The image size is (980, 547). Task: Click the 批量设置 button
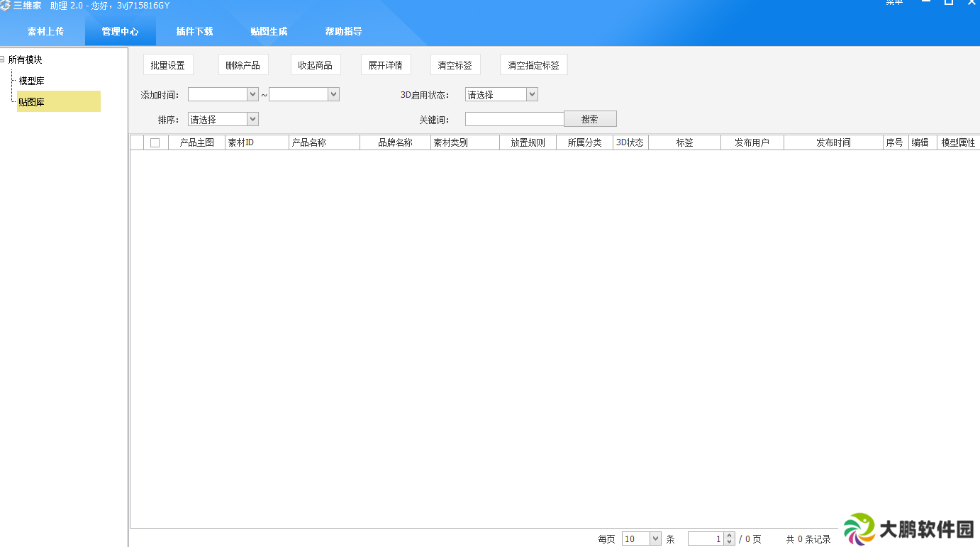pyautogui.click(x=168, y=64)
